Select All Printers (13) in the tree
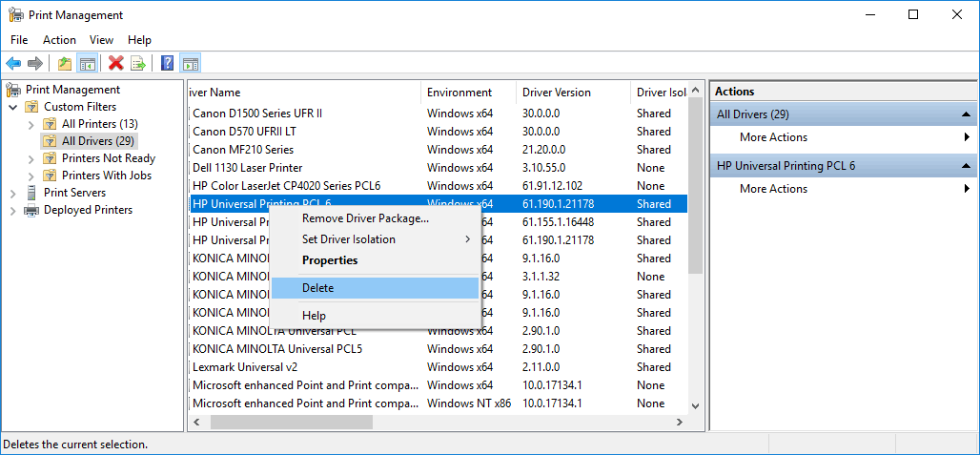 (100, 124)
